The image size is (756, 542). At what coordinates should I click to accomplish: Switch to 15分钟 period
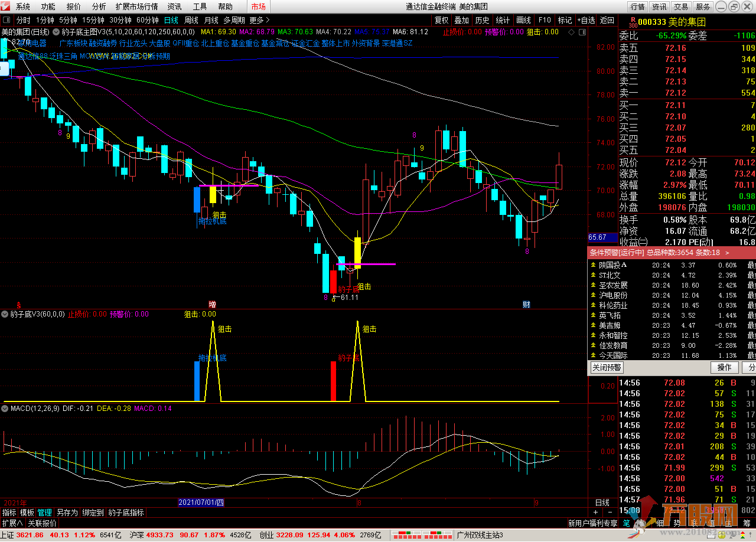tap(93, 20)
